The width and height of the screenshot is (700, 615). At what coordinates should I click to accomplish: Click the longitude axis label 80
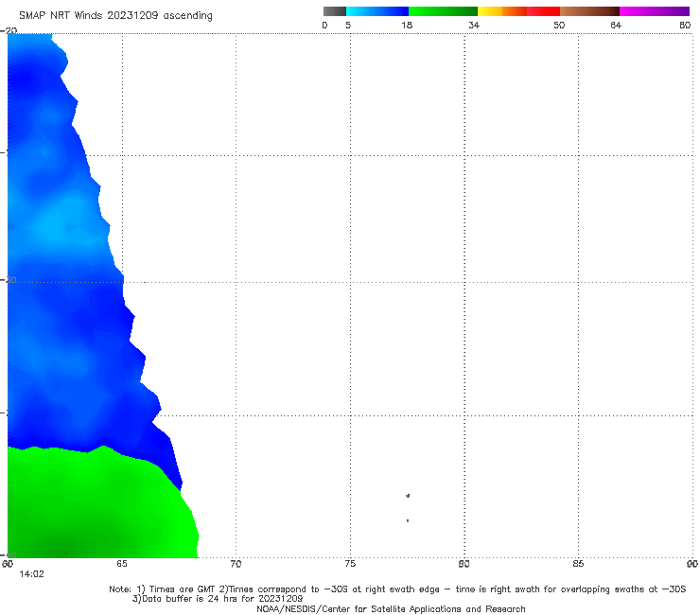click(x=464, y=564)
